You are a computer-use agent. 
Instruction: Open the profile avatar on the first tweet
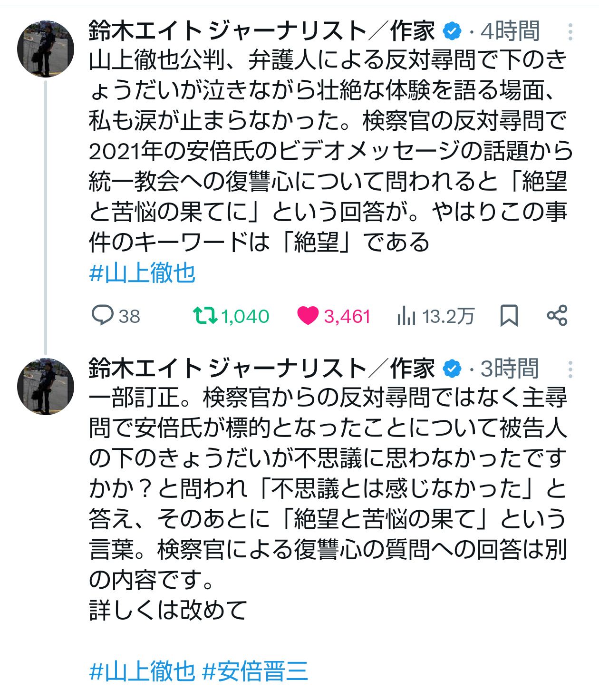(46, 49)
